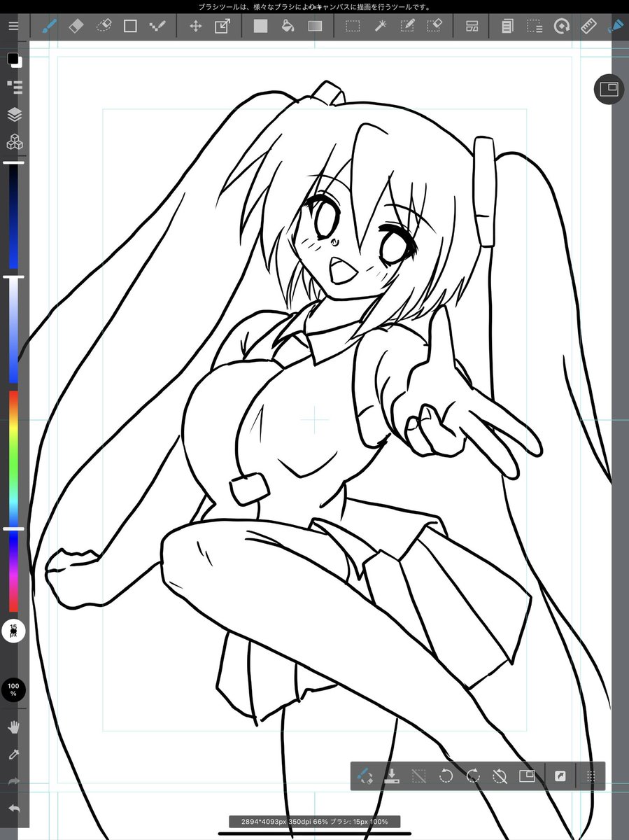
Task: Select the Brush tool
Action: (x=48, y=27)
